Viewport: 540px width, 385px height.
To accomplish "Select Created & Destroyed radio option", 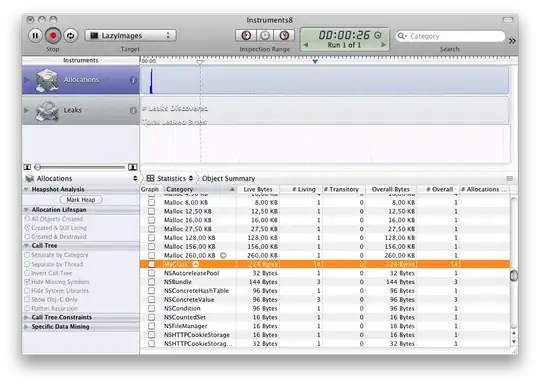I will [27, 237].
